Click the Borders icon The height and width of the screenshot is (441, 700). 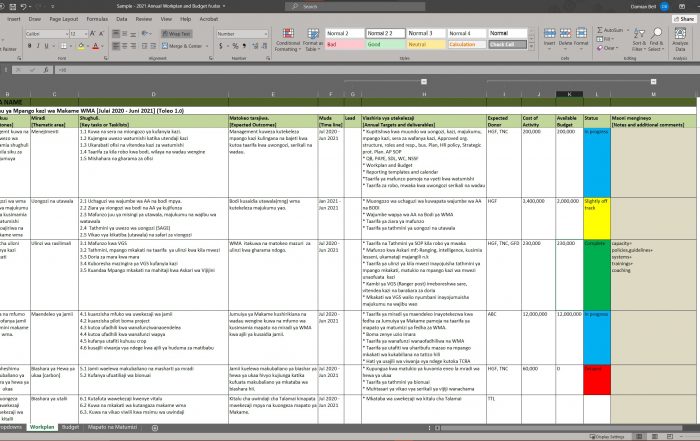[x=64, y=46]
